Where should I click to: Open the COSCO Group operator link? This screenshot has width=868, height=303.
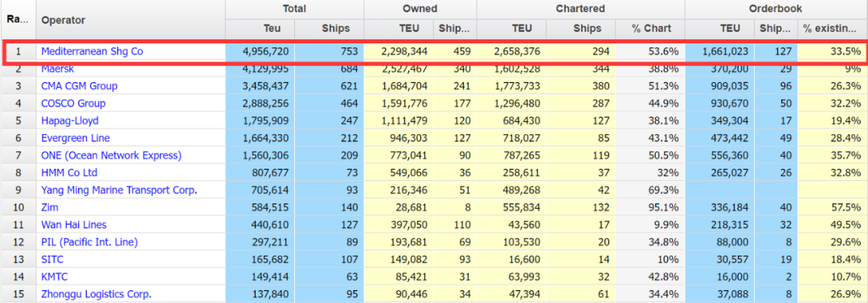73,104
